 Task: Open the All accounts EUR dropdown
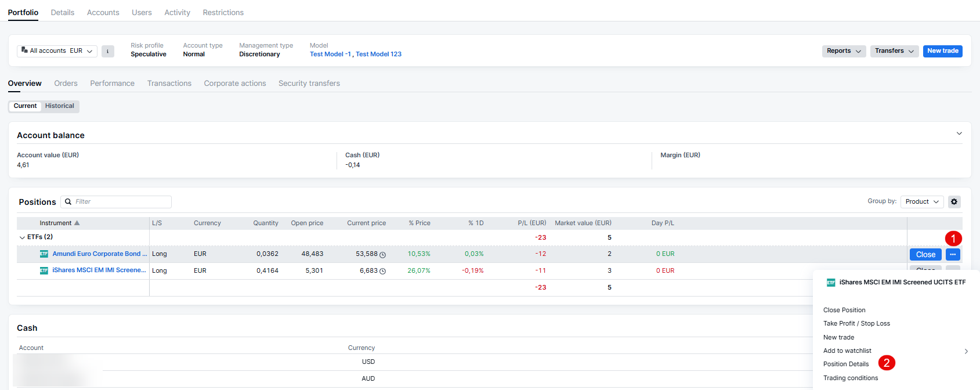point(57,51)
